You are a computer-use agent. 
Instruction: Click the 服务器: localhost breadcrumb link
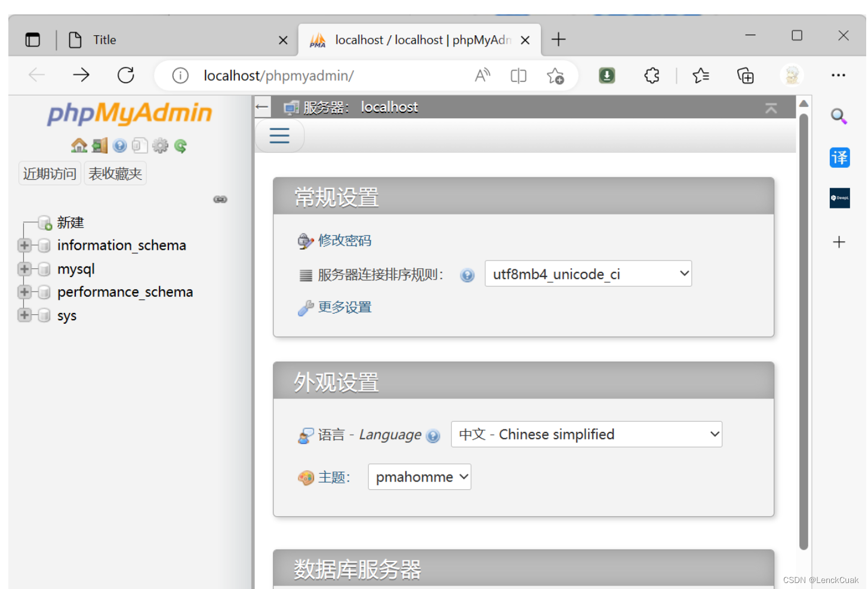[x=360, y=108]
